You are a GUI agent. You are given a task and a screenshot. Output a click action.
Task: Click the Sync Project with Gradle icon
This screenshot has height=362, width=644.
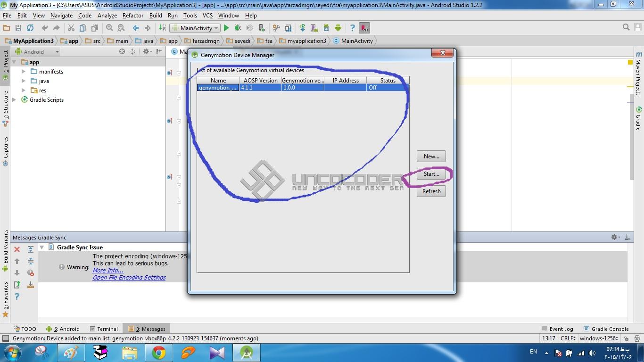point(303,28)
